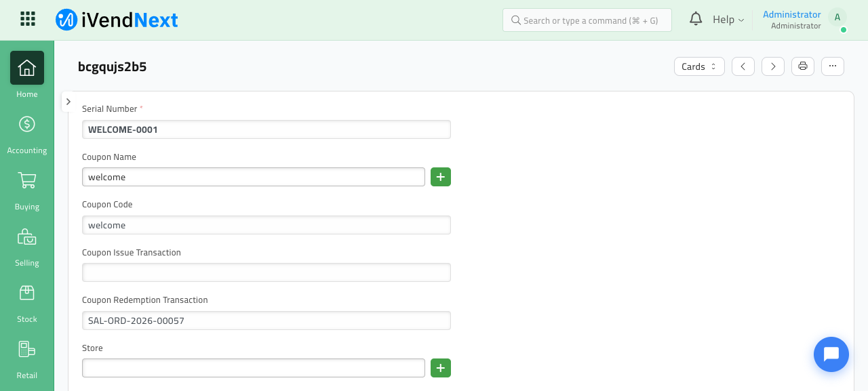Screen dimensions: 868x391
Task: Open the Administrator avatar menu
Action: tap(837, 18)
